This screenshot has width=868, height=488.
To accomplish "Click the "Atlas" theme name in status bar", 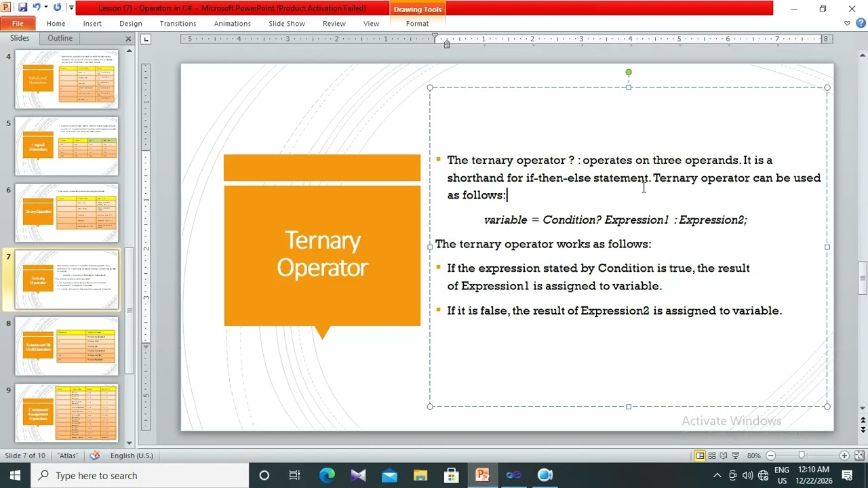I will coord(67,455).
